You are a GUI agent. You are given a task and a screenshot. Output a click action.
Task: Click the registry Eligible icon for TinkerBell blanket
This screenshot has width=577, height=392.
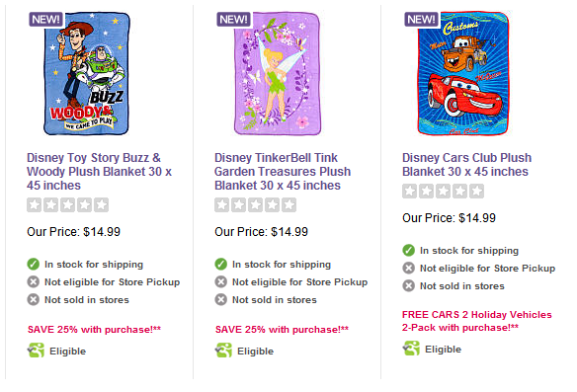pos(223,351)
